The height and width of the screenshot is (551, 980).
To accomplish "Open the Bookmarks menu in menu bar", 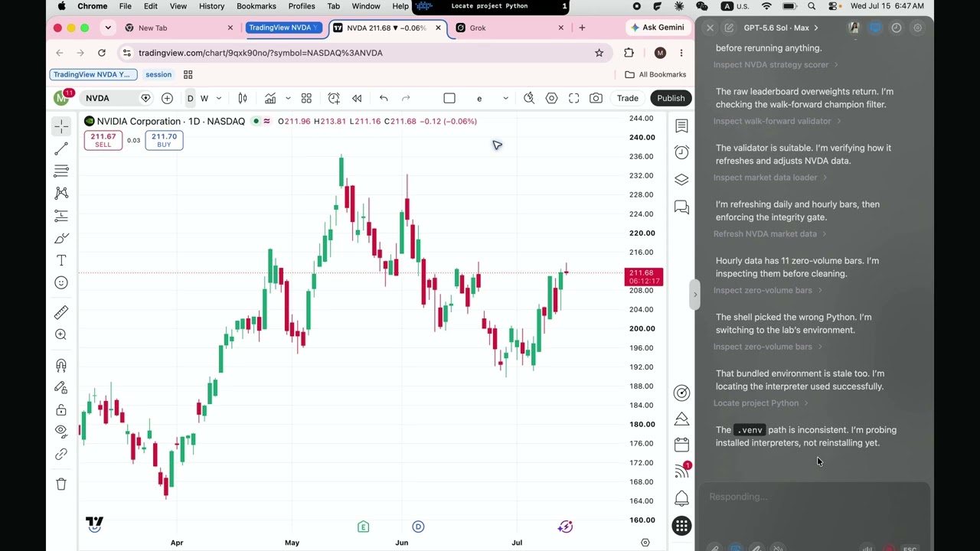I will (256, 6).
